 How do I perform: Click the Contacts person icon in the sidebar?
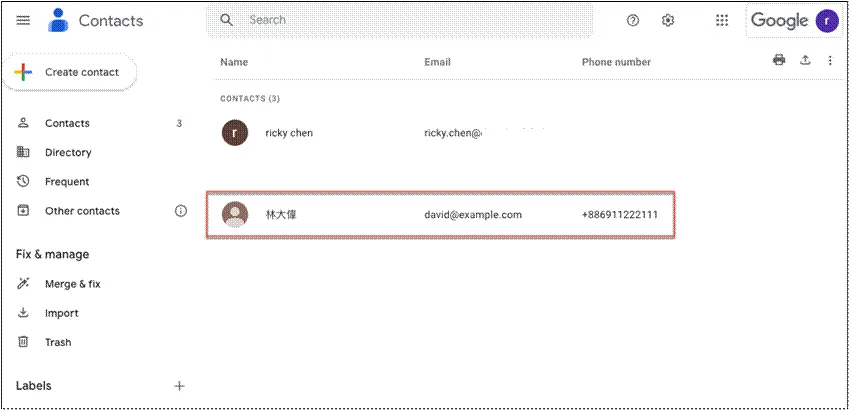point(23,123)
